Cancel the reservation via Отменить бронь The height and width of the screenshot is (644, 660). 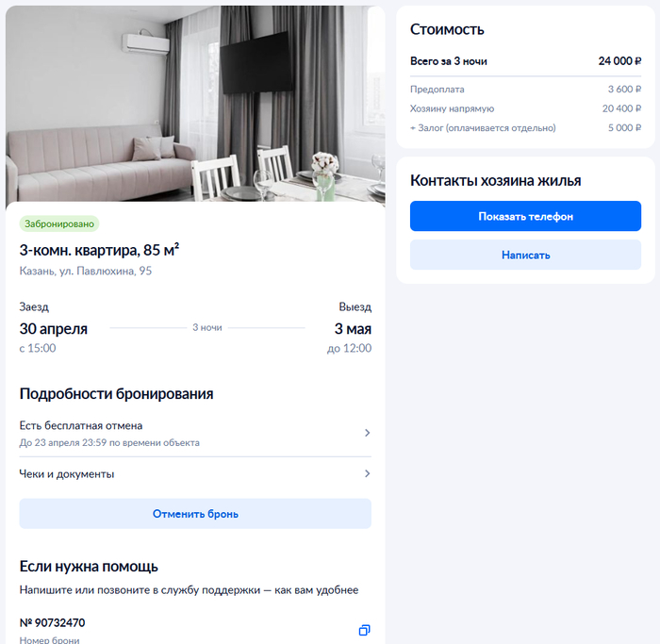point(195,514)
